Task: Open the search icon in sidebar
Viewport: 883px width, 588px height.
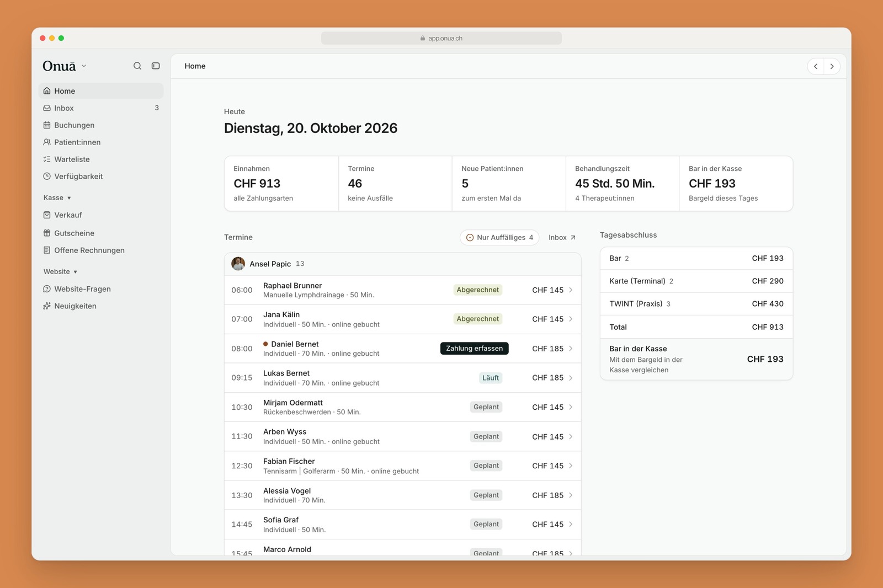Action: point(137,66)
